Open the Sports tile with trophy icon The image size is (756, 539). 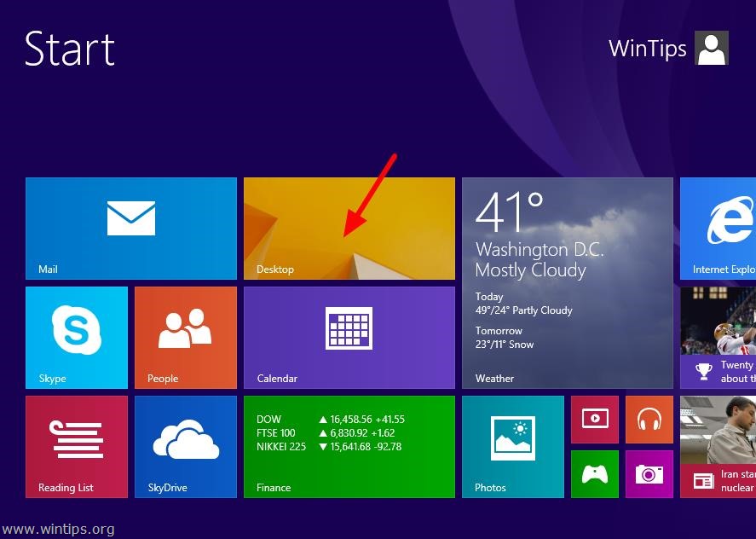click(718, 337)
